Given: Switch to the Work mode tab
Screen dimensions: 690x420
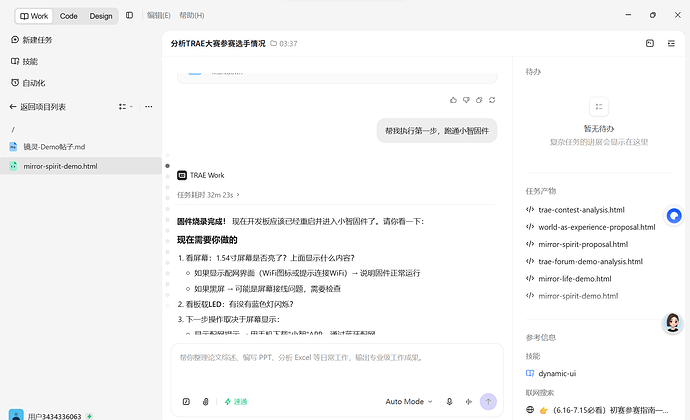Looking at the screenshot, I should click(x=34, y=16).
